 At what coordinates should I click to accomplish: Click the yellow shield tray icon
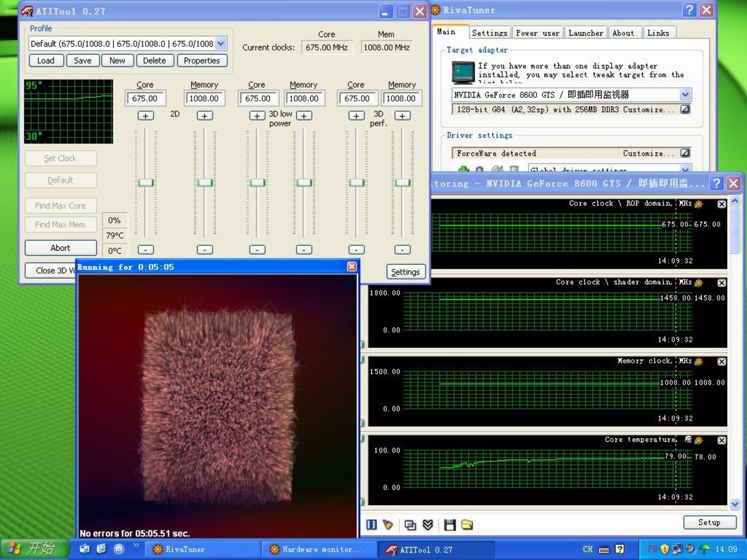coord(665,549)
